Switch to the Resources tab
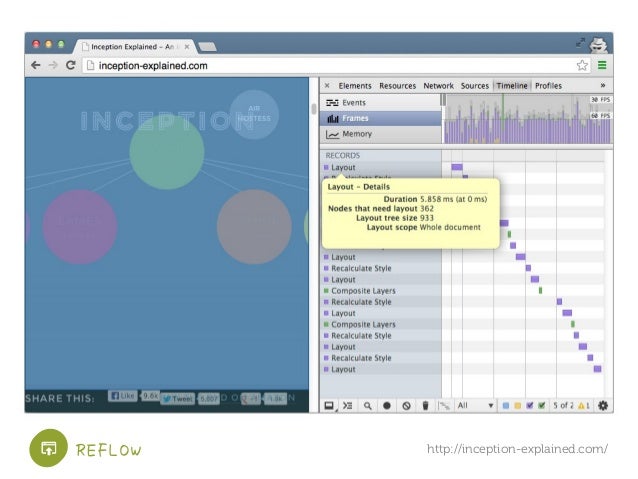Image resolution: width=638 pixels, height=479 pixels. tap(398, 86)
